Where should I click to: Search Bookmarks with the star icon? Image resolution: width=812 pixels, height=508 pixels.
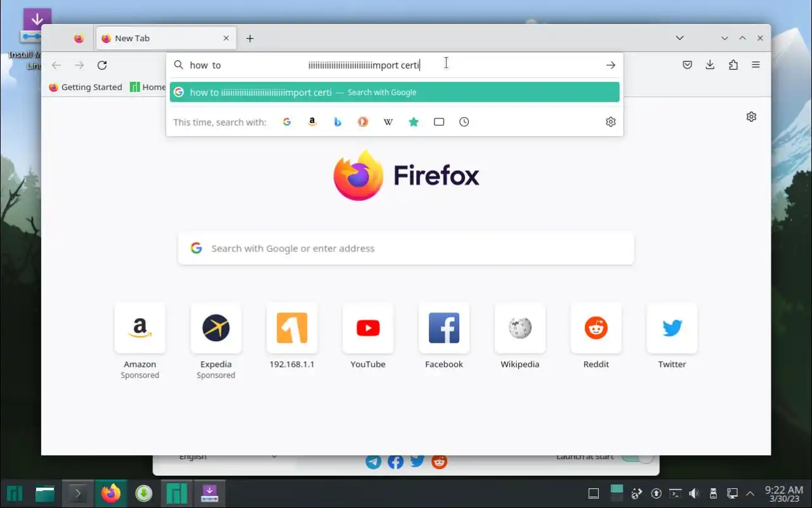pos(414,122)
